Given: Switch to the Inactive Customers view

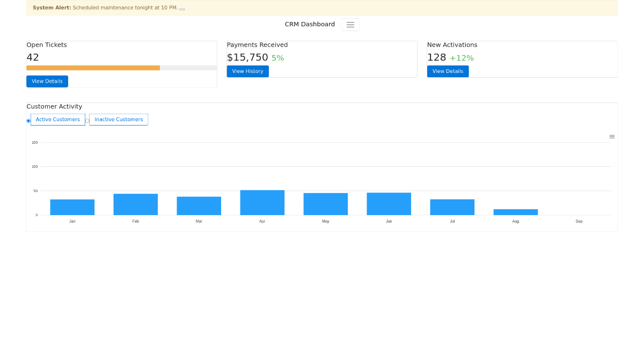Looking at the screenshot, I should (118, 119).
